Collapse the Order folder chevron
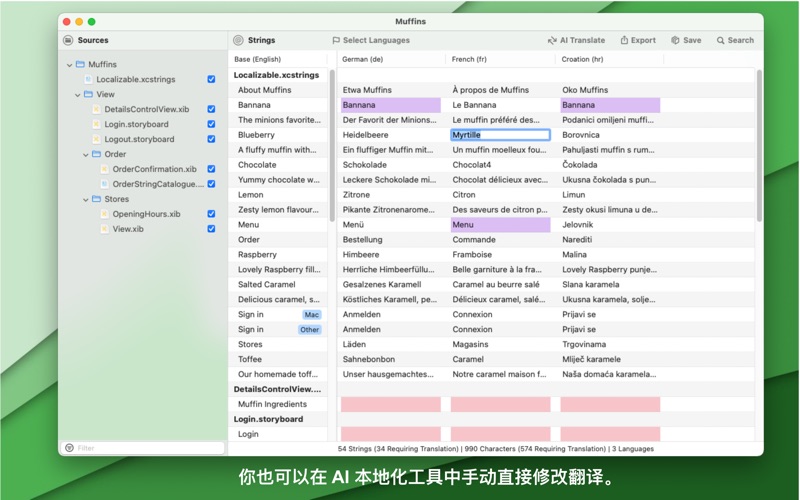The height and width of the screenshot is (500, 800). click(86, 155)
